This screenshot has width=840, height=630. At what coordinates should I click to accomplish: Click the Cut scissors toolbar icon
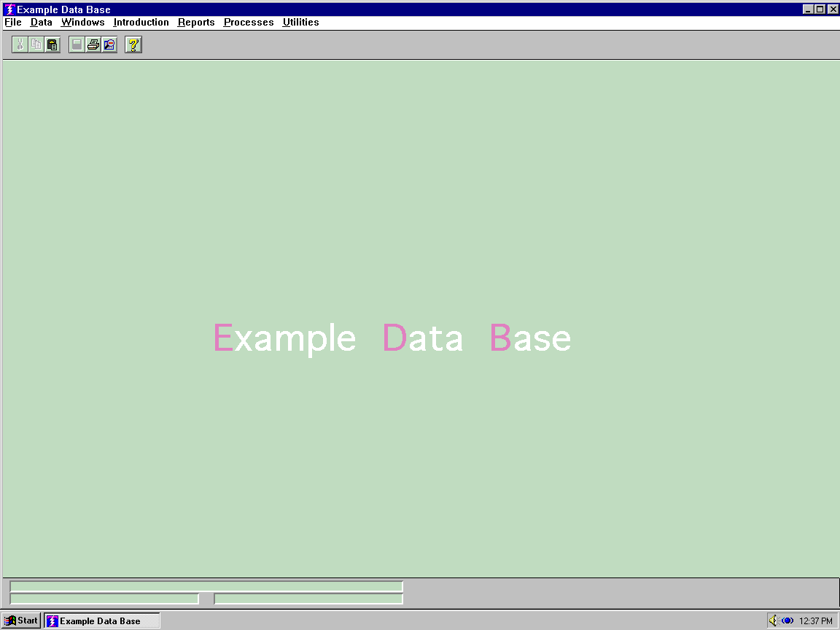[x=20, y=44]
